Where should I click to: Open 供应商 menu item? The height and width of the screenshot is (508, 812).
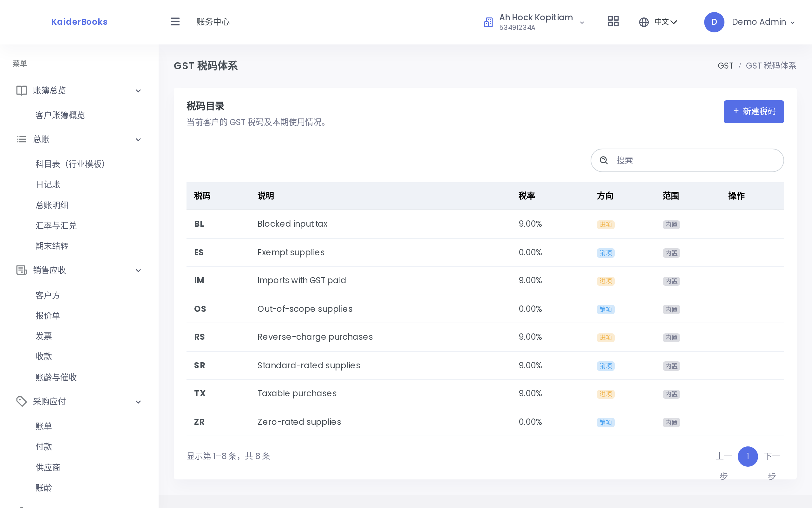48,467
